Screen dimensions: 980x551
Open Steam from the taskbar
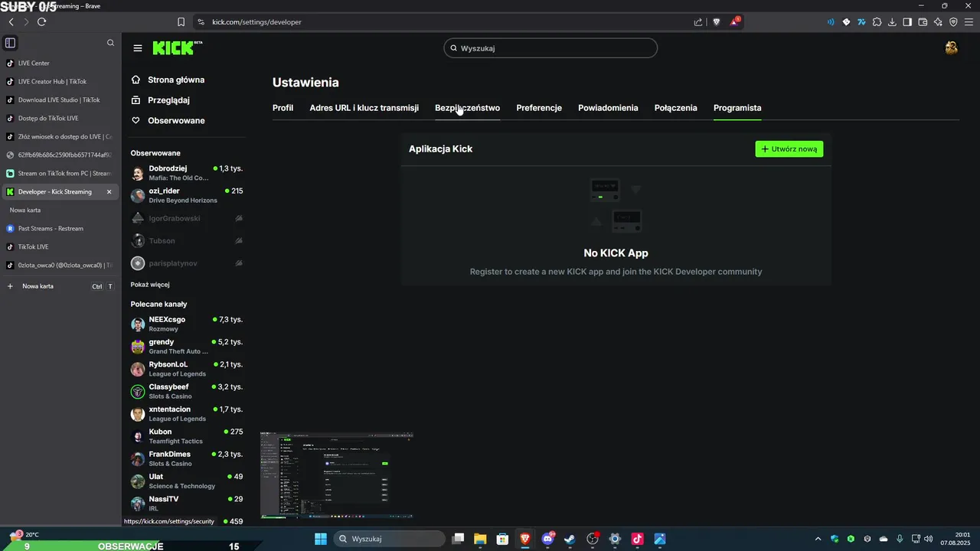tap(570, 539)
